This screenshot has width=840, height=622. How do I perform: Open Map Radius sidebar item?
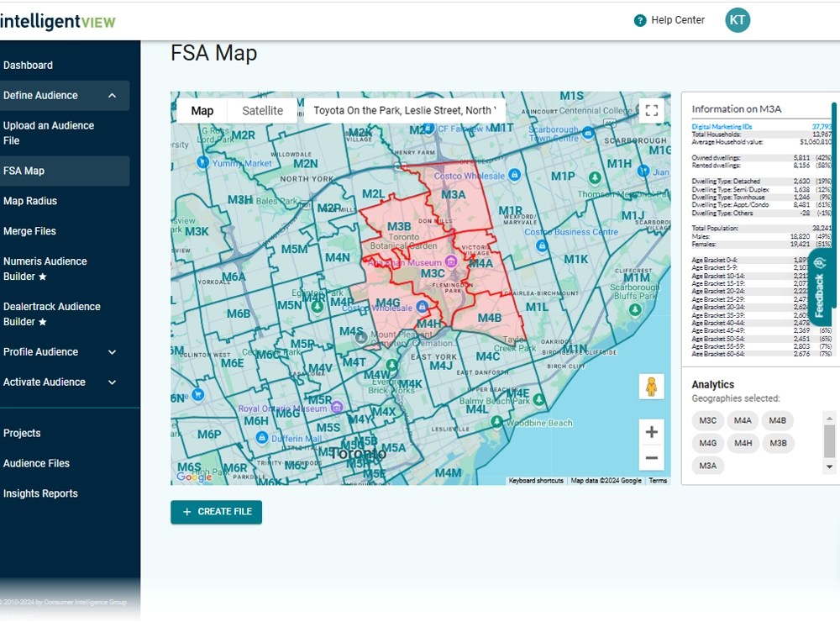[30, 201]
